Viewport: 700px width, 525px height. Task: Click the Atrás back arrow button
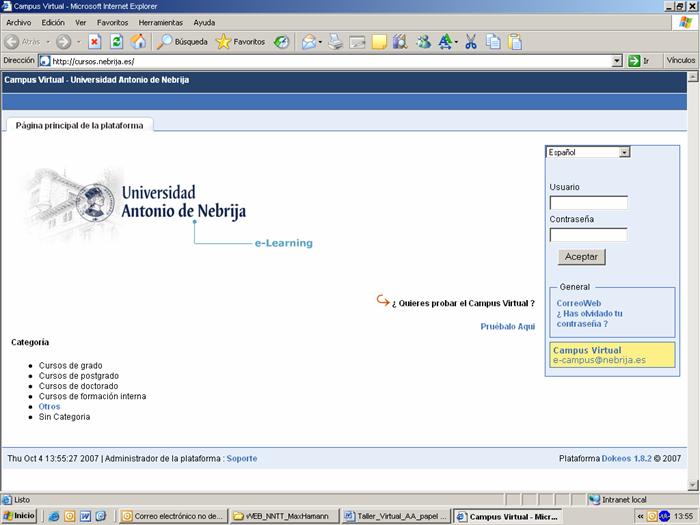pos(22,42)
